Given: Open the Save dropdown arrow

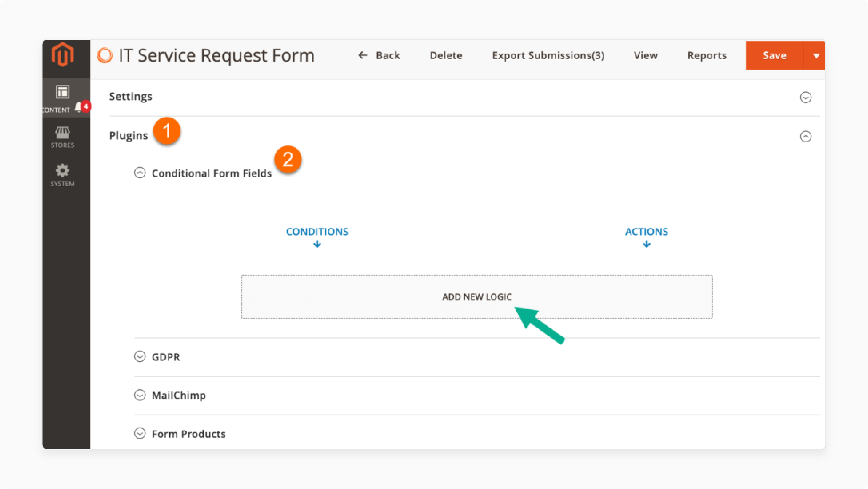Looking at the screenshot, I should (x=815, y=55).
